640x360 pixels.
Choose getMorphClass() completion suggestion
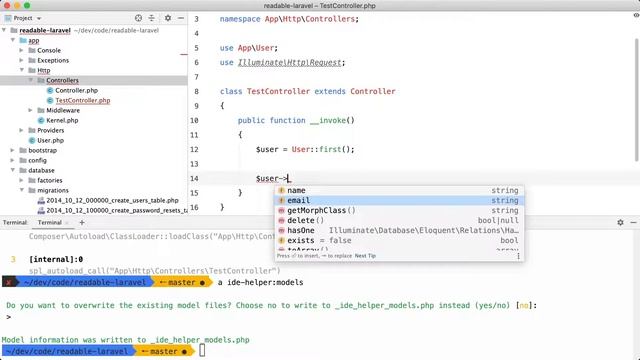399,211
